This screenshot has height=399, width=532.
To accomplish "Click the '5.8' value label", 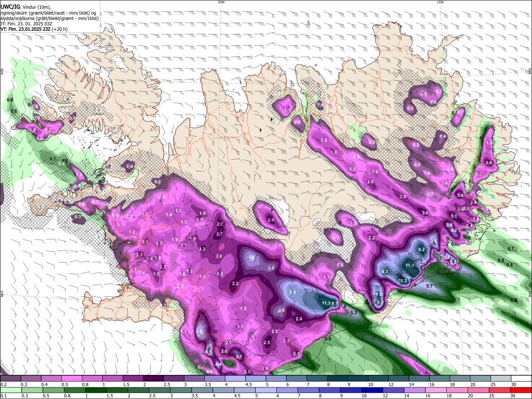I will tap(292, 292).
